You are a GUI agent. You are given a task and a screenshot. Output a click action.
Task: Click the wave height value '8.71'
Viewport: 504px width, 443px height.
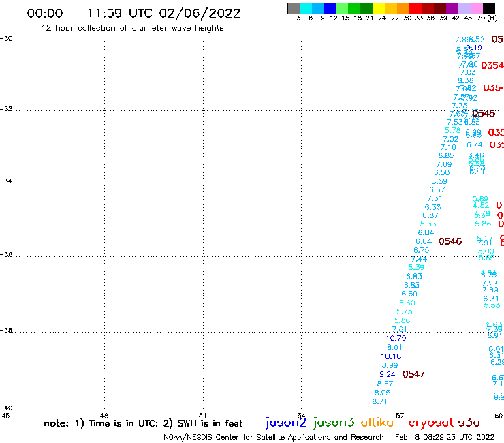379,401
